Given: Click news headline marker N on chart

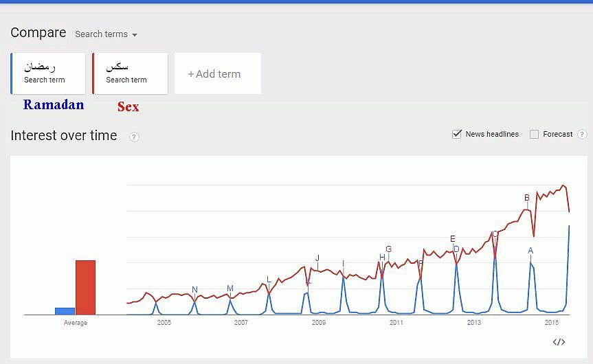Looking at the screenshot, I should tap(194, 290).
